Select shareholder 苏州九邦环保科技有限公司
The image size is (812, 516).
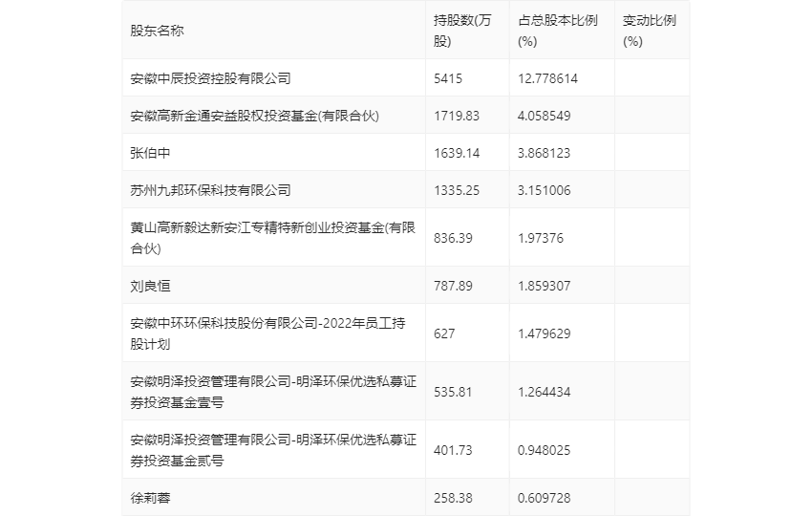210,190
